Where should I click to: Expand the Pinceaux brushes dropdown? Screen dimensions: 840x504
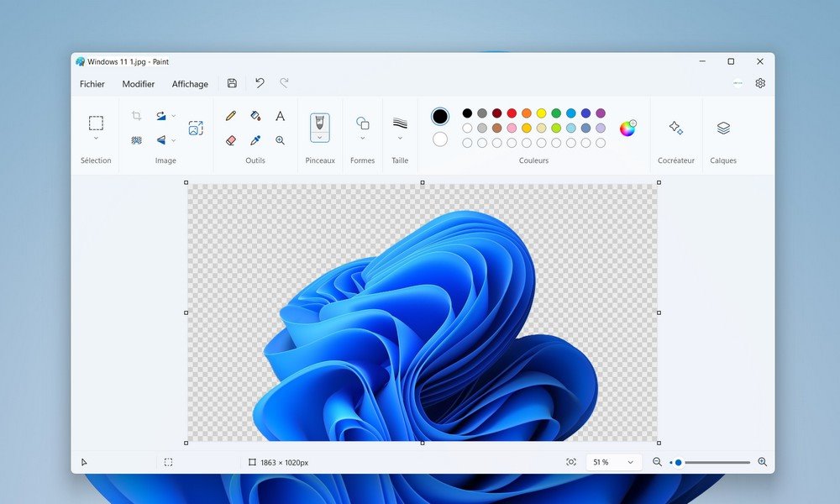(320, 138)
